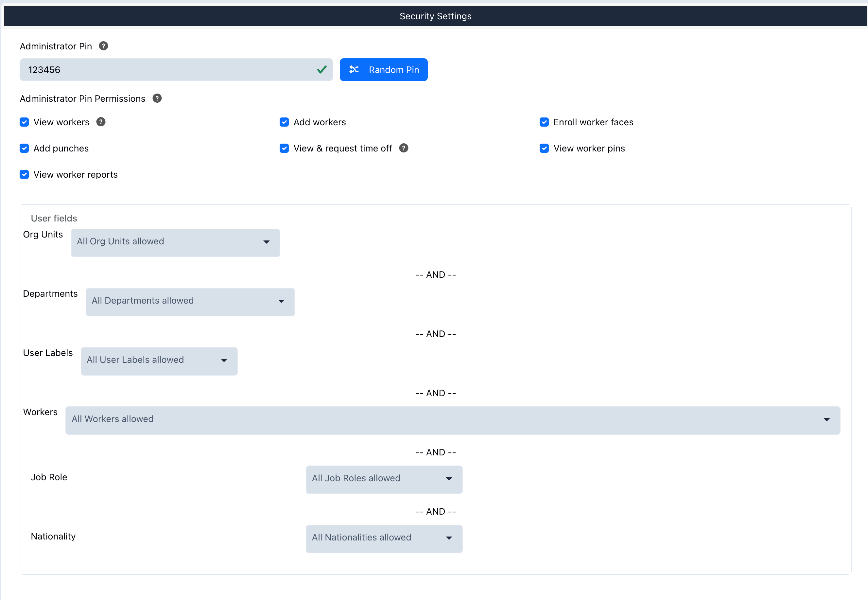Toggle the Add workers checkbox

click(x=285, y=122)
